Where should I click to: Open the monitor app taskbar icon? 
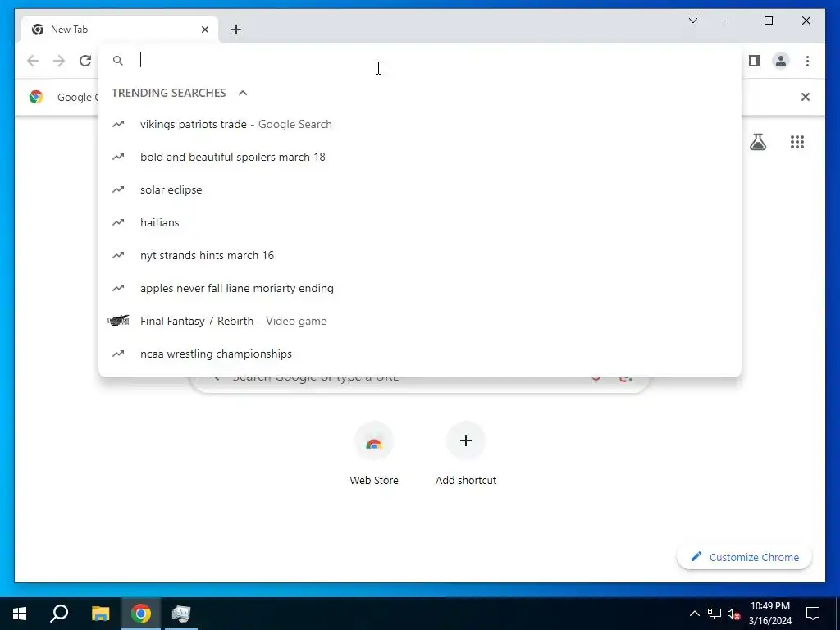(x=181, y=614)
